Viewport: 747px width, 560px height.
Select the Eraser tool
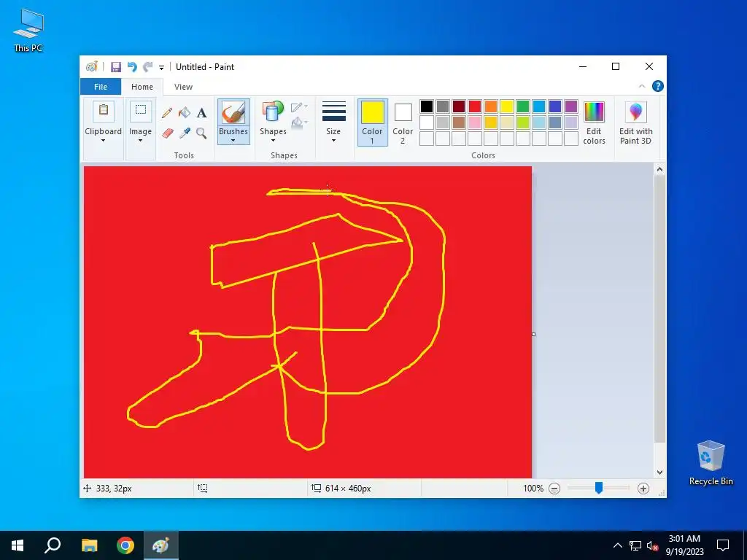pyautogui.click(x=167, y=133)
